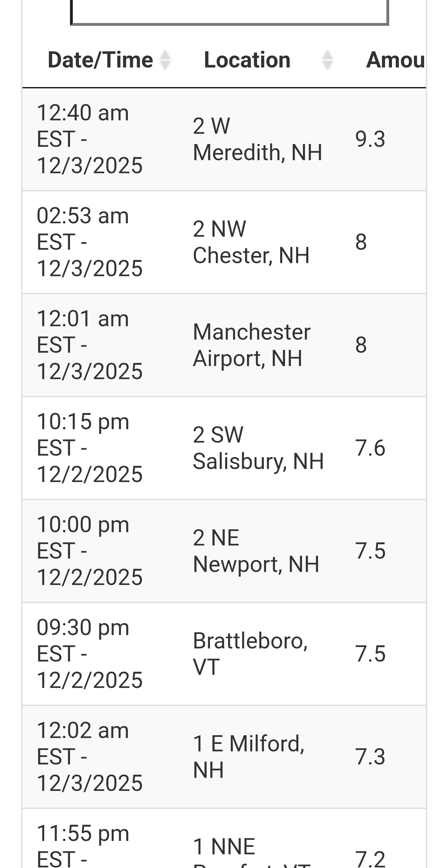The image size is (448, 868).
Task: Click the 7.6 amount value
Action: (370, 448)
